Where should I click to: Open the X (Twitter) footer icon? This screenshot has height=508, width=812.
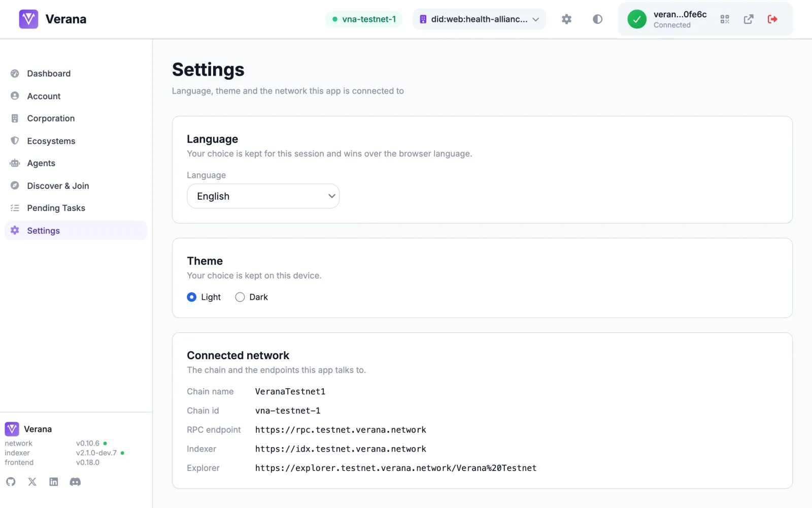[32, 482]
